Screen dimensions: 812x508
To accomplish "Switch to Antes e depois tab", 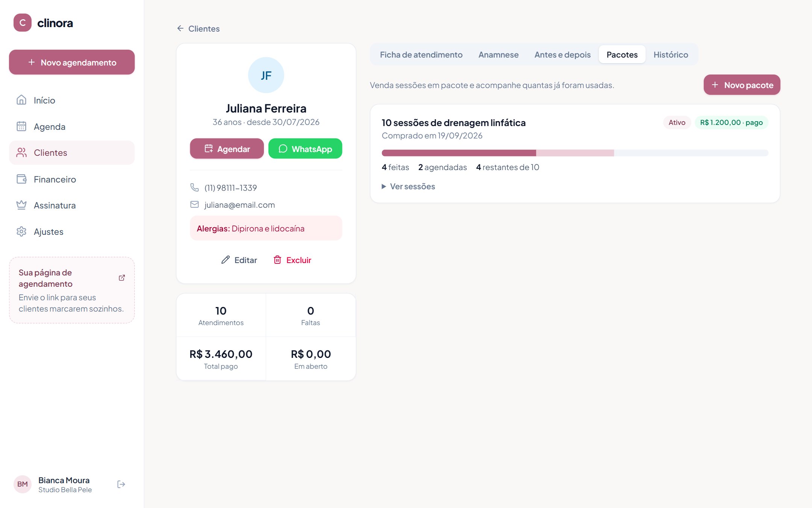I will [x=562, y=55].
